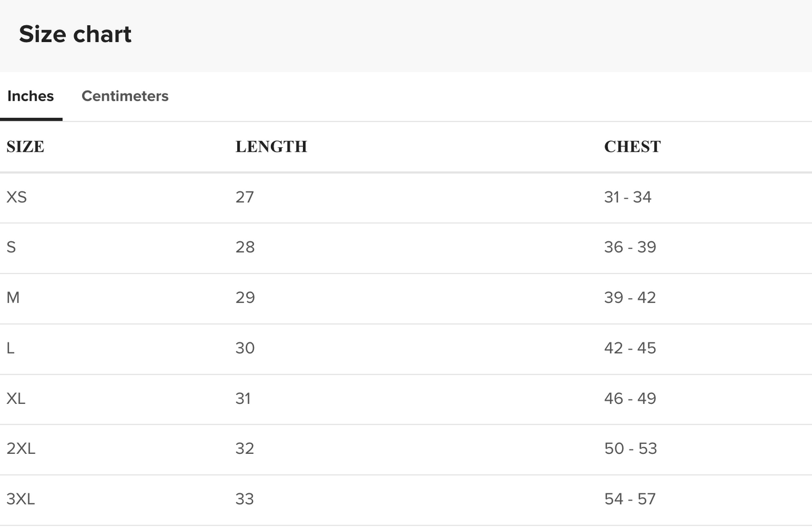The height and width of the screenshot is (528, 812).
Task: Select the 3XL size label
Action: 21,499
